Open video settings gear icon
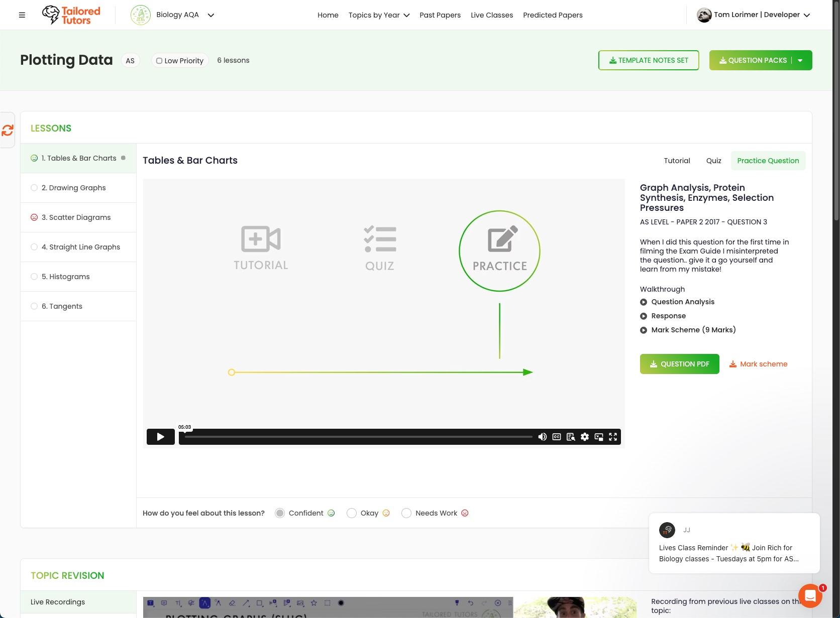 coord(585,437)
